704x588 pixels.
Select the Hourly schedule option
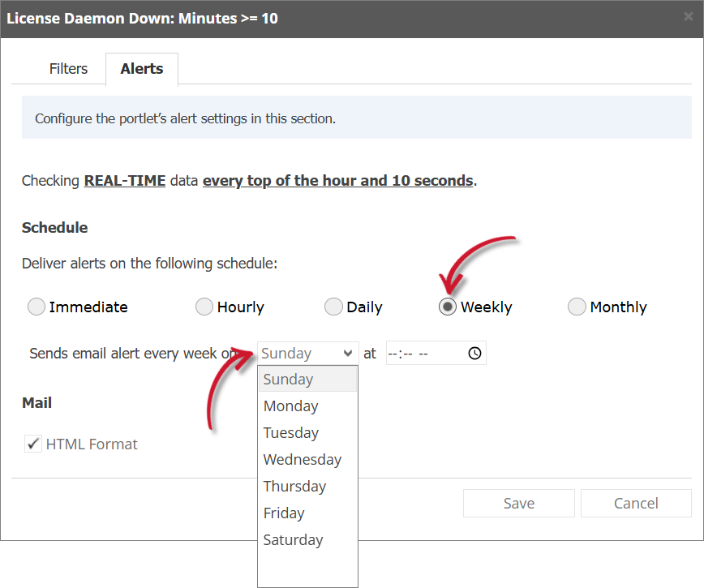tap(204, 307)
